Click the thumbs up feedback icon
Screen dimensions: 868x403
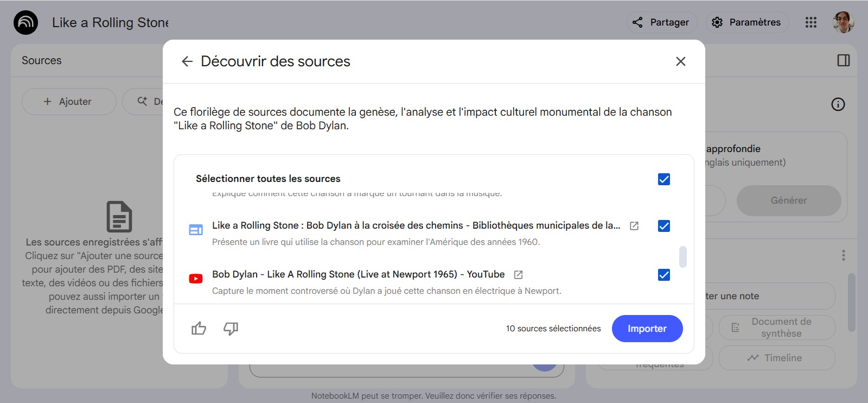(199, 329)
